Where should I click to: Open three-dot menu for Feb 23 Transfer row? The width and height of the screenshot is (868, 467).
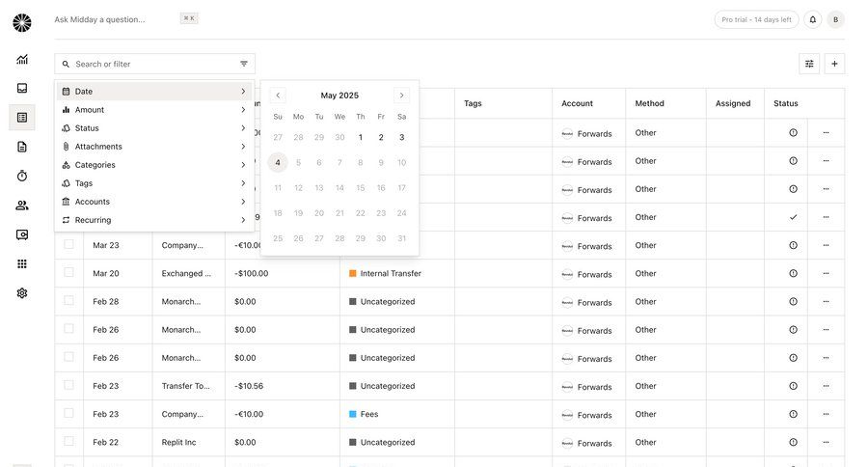(826, 386)
